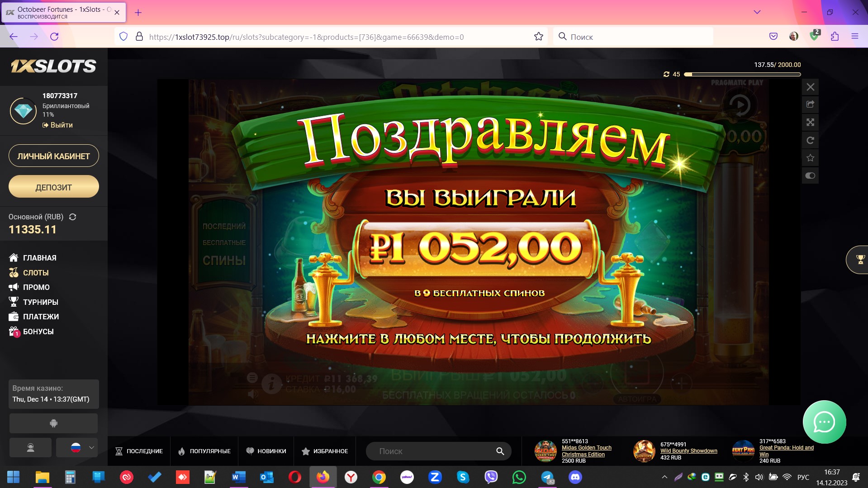Log out via Выйти link
This screenshot has height=488, width=868.
pos(57,125)
